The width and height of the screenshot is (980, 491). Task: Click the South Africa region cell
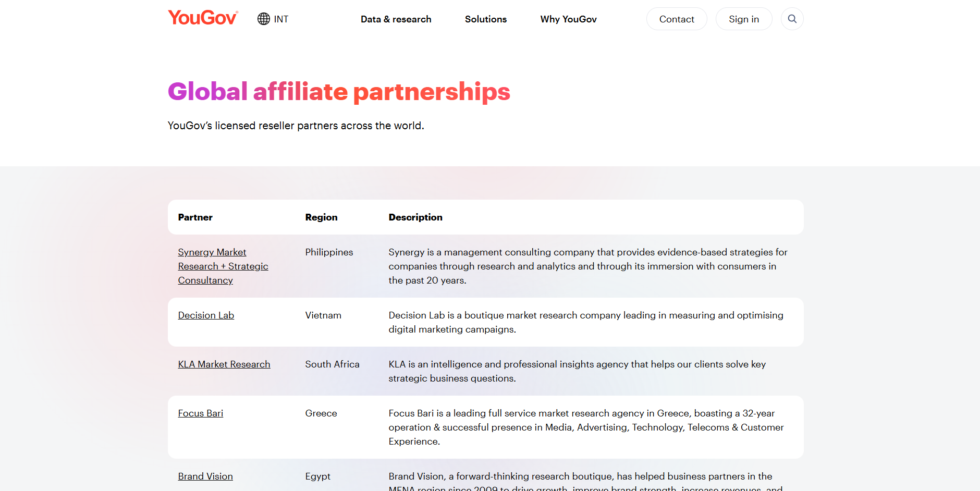(x=332, y=364)
